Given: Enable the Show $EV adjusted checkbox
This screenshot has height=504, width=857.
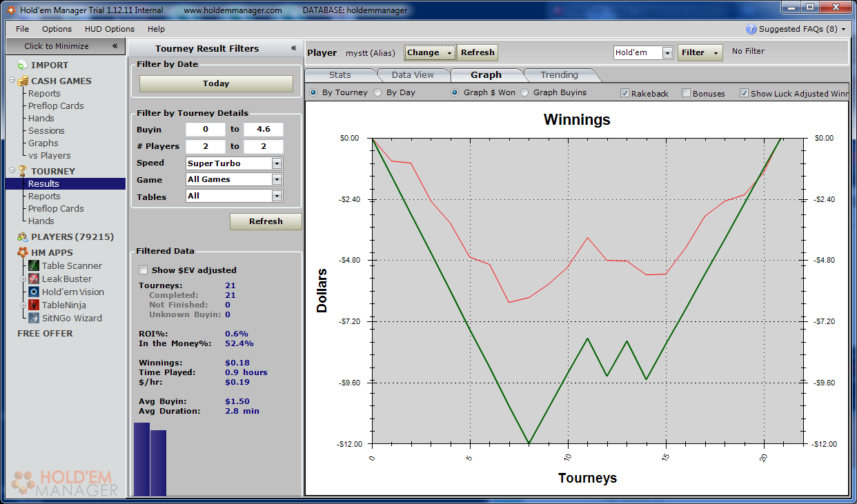Looking at the screenshot, I should click(x=144, y=270).
